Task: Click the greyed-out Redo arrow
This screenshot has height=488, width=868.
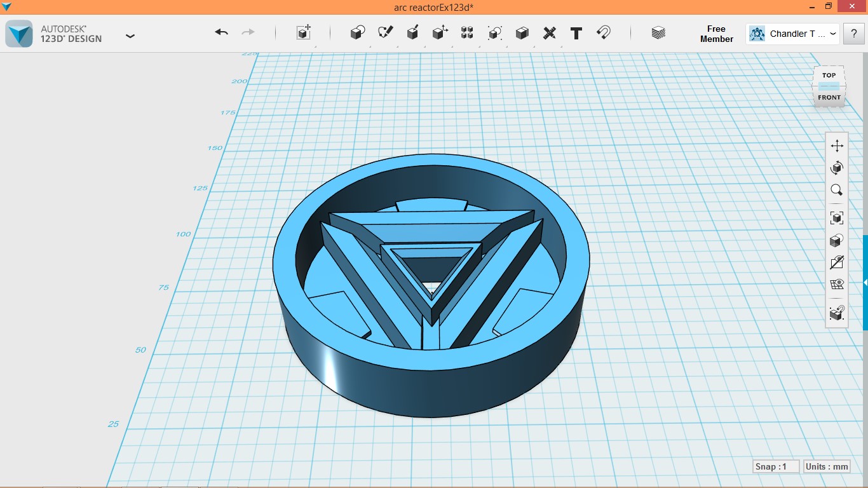Action: click(248, 32)
